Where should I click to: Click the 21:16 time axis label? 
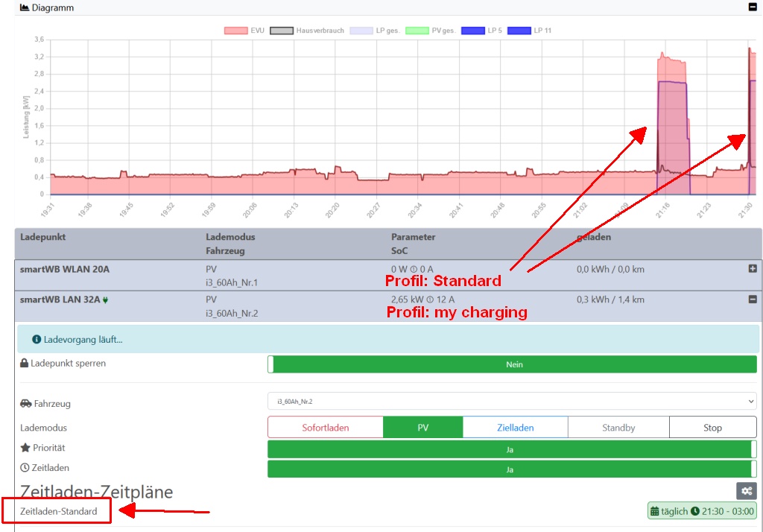662,210
